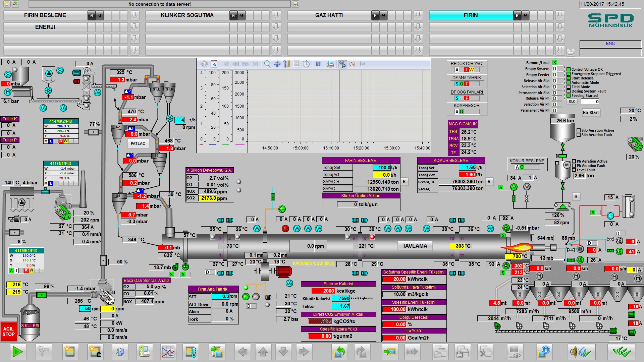The height and width of the screenshot is (362, 644).
Task: Click the bracket curve statistics icon in trend toolbar
Action: point(352,64)
